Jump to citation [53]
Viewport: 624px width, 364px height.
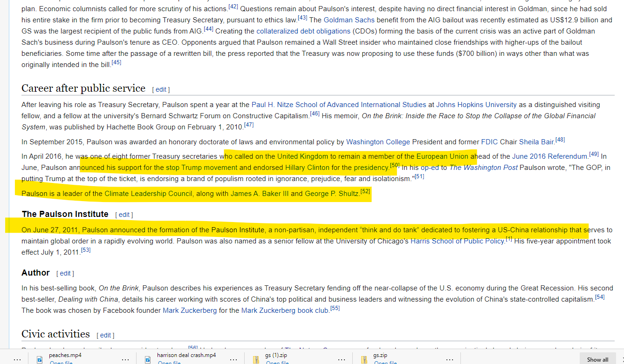click(x=86, y=250)
